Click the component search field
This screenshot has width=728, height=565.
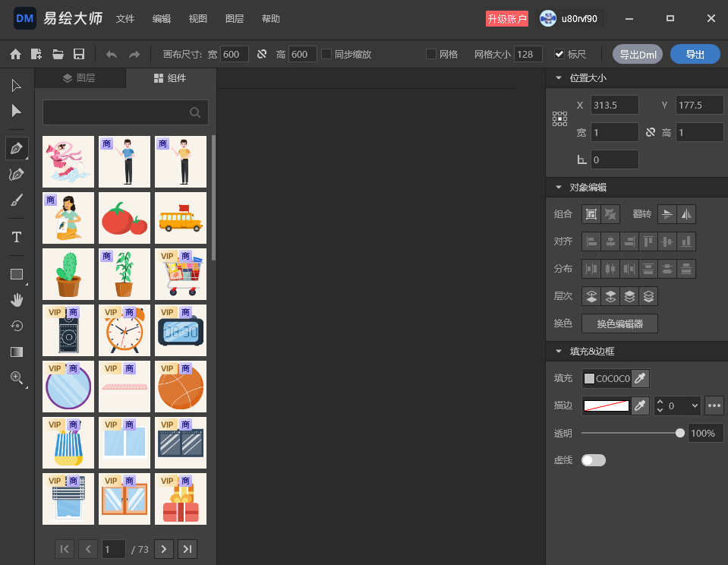point(125,112)
